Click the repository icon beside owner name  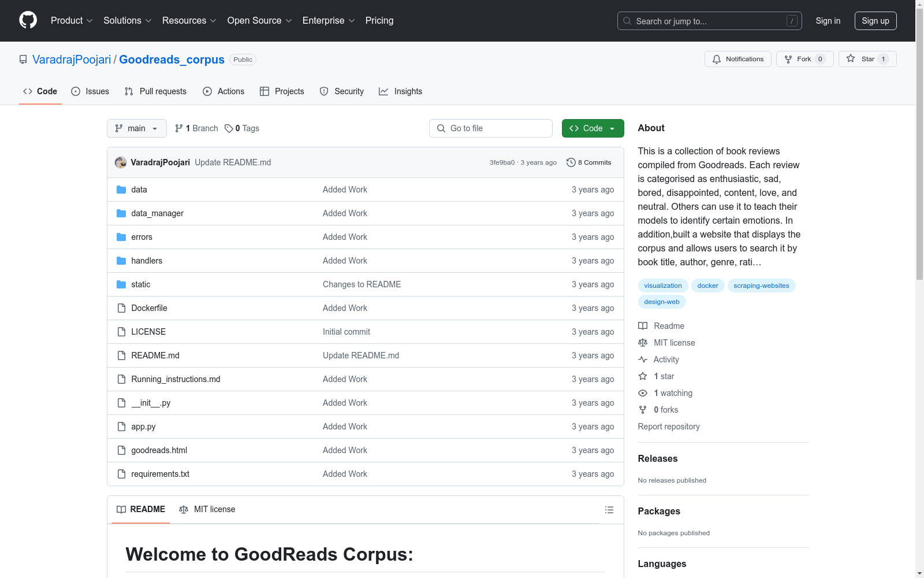[23, 60]
